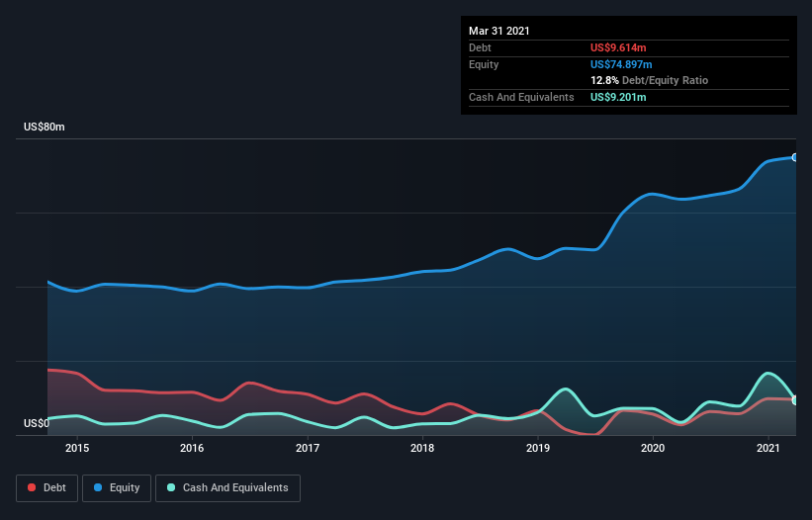This screenshot has width=812, height=520.
Task: Click the red Debt legend dot
Action: point(32,487)
